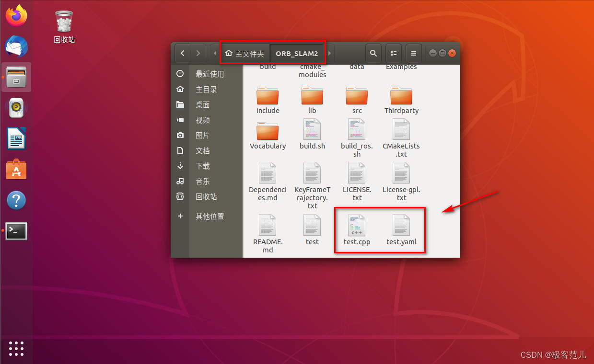Toggle list/grid view button
The height and width of the screenshot is (364, 594).
pyautogui.click(x=394, y=53)
